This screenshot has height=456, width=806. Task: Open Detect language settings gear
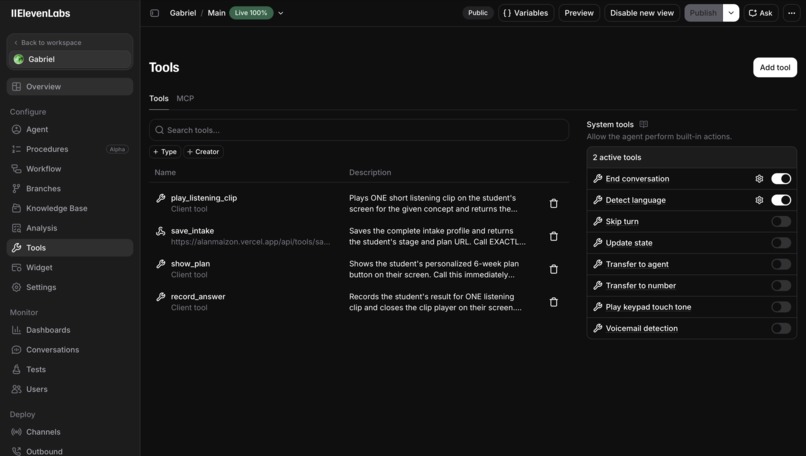pos(759,200)
